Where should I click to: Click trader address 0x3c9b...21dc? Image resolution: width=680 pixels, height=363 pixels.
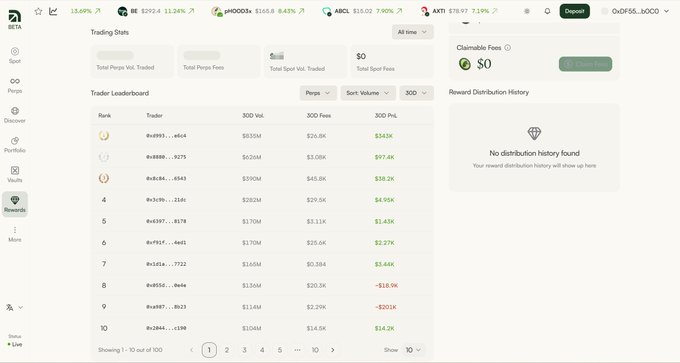(x=166, y=200)
